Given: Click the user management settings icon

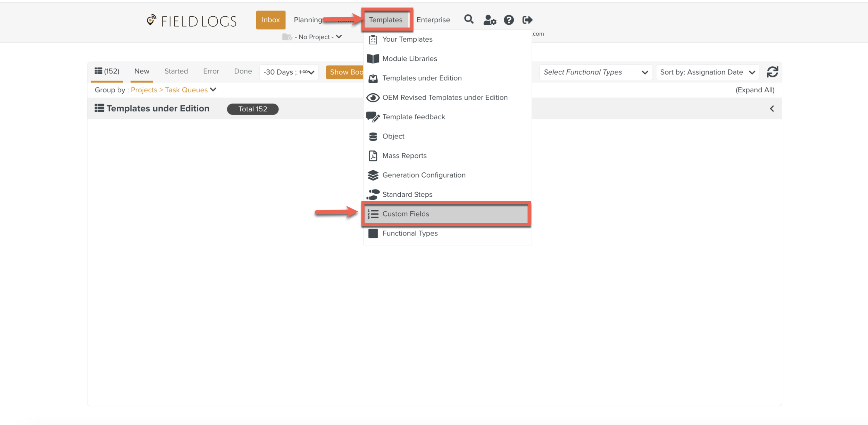Looking at the screenshot, I should [490, 20].
